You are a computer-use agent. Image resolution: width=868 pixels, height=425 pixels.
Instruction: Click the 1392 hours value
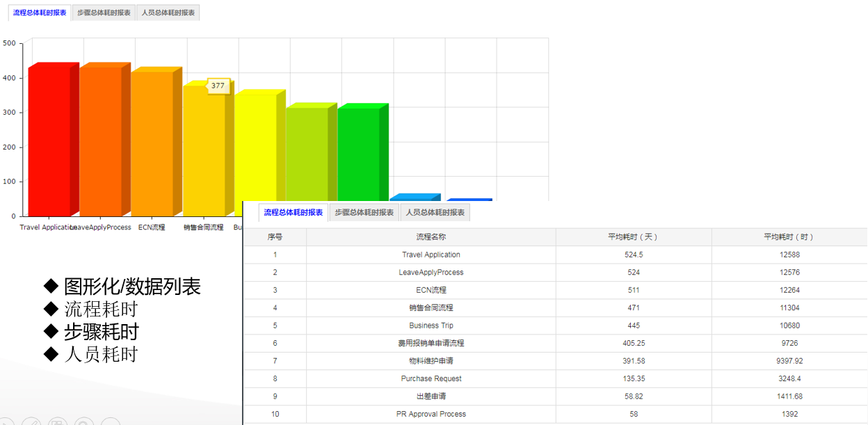click(x=789, y=415)
